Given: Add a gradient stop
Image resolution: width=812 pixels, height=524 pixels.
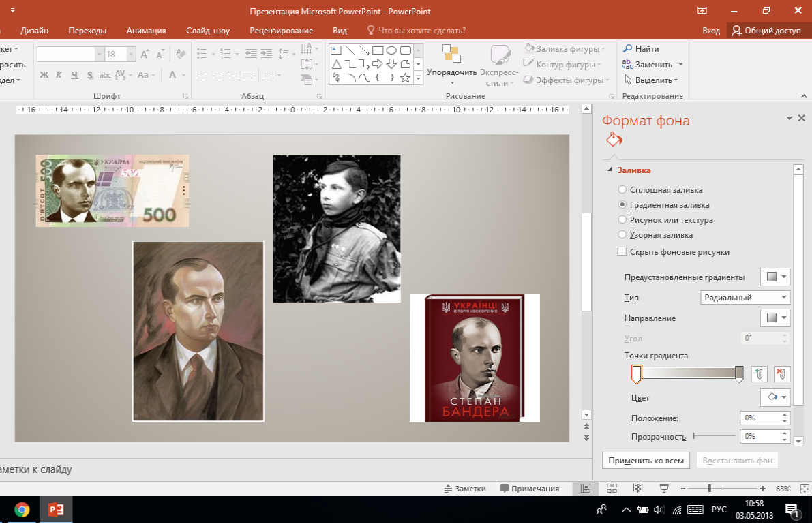Looking at the screenshot, I should click(760, 374).
